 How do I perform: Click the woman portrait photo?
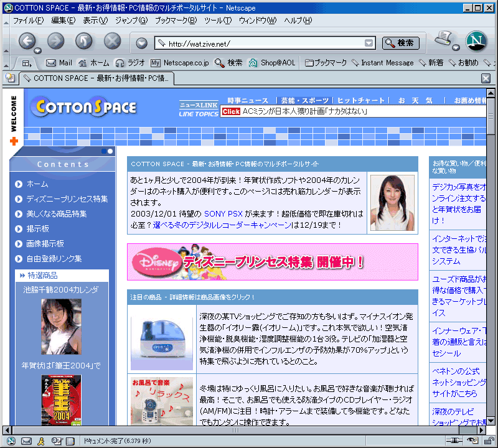393,203
